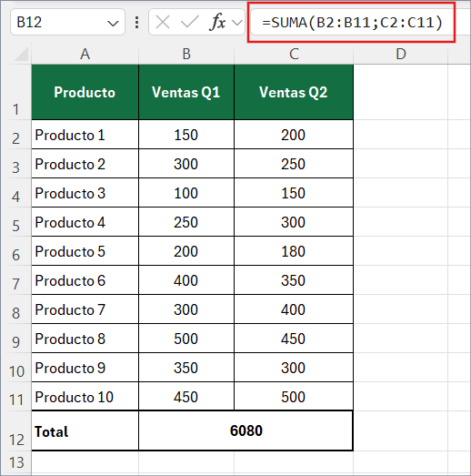Image resolution: width=471 pixels, height=476 pixels.
Task: Click the cell labeled Producto 8
Action: point(85,339)
